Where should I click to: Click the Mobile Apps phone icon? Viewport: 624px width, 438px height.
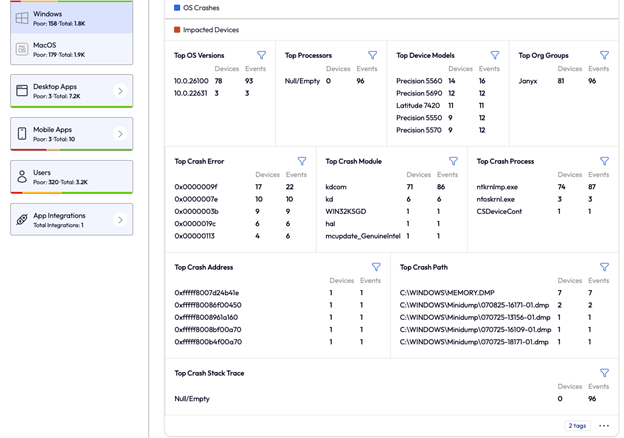pos(22,134)
